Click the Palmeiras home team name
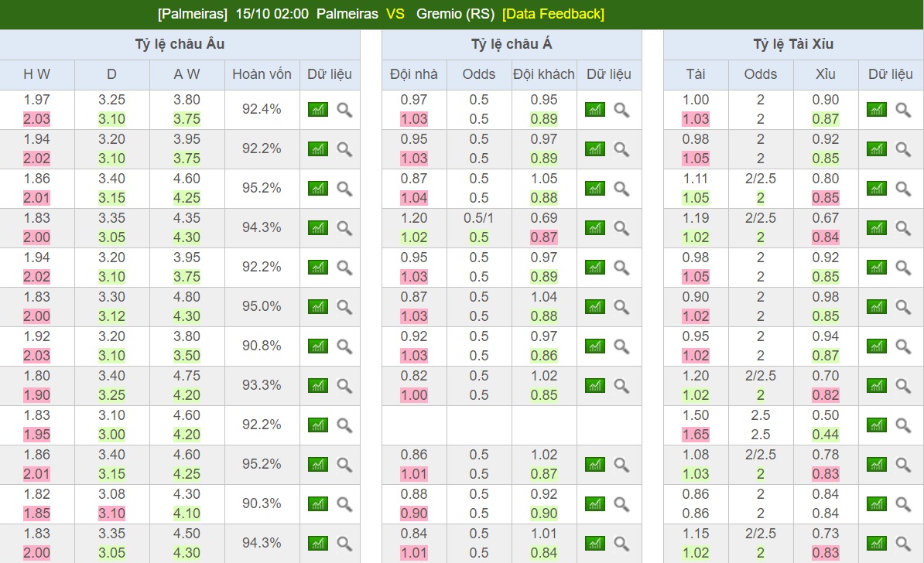This screenshot has height=563, width=924. (x=347, y=14)
